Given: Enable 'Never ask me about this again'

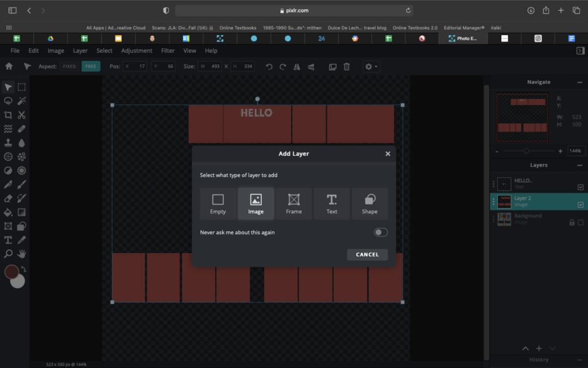Looking at the screenshot, I should 380,232.
